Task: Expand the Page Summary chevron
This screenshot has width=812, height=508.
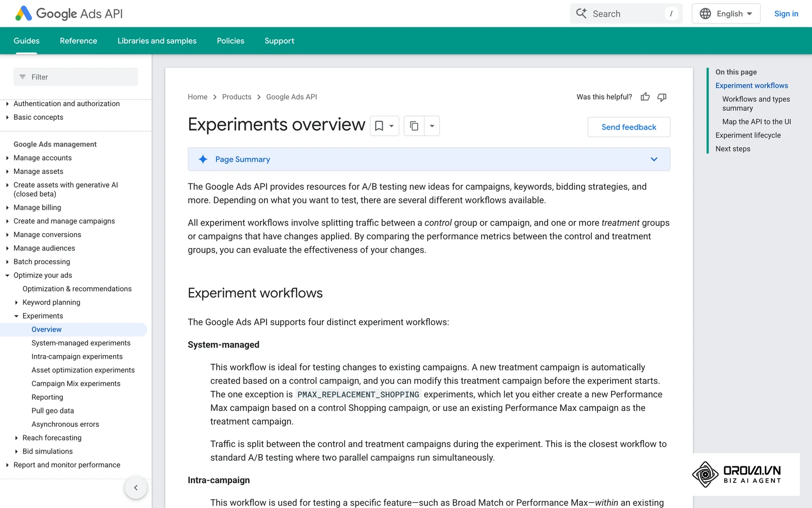Action: (x=654, y=160)
